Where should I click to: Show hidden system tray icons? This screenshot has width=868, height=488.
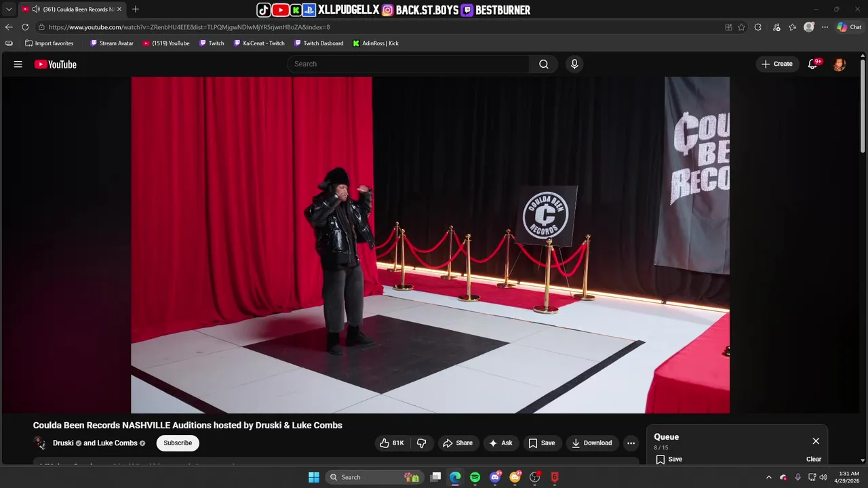pyautogui.click(x=768, y=477)
